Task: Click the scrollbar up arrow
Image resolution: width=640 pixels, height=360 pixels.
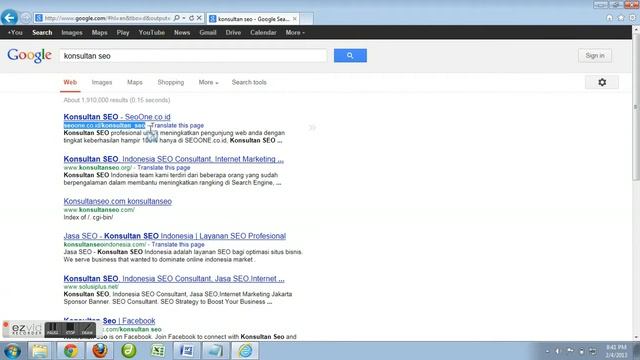Action: point(636,29)
